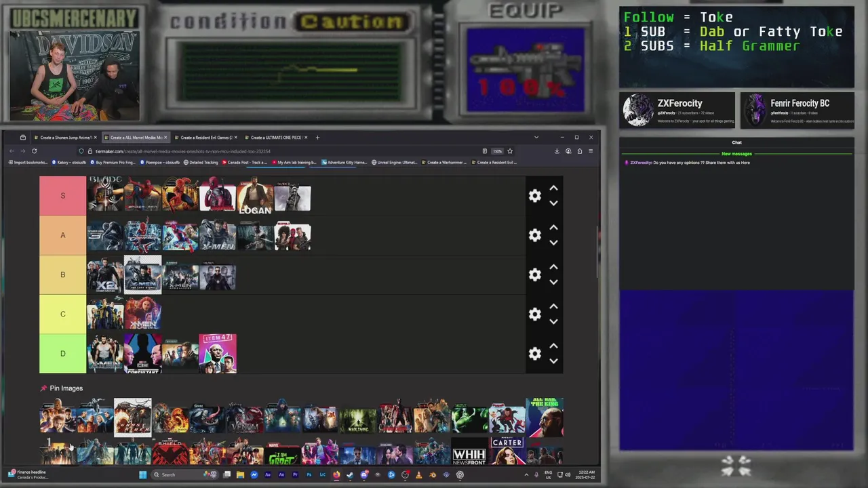Move D tier row down with arrow
Screen dimensions: 868x488
tap(553, 361)
